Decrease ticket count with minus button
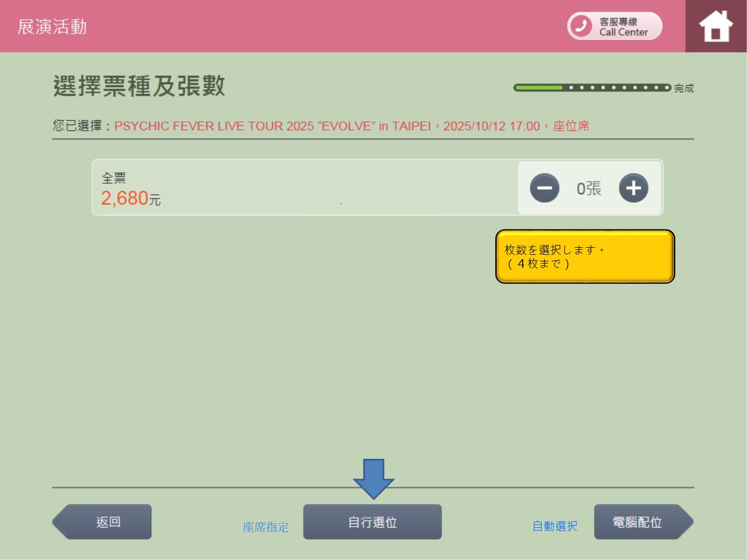This screenshot has height=560, width=747. [x=545, y=188]
